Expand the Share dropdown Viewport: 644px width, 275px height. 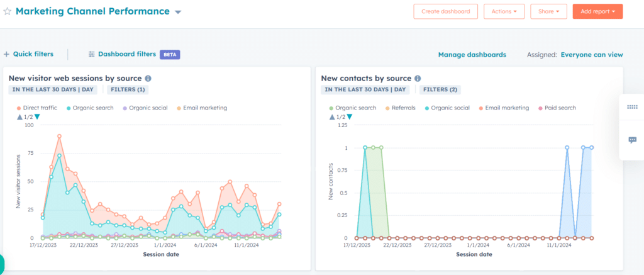point(548,11)
